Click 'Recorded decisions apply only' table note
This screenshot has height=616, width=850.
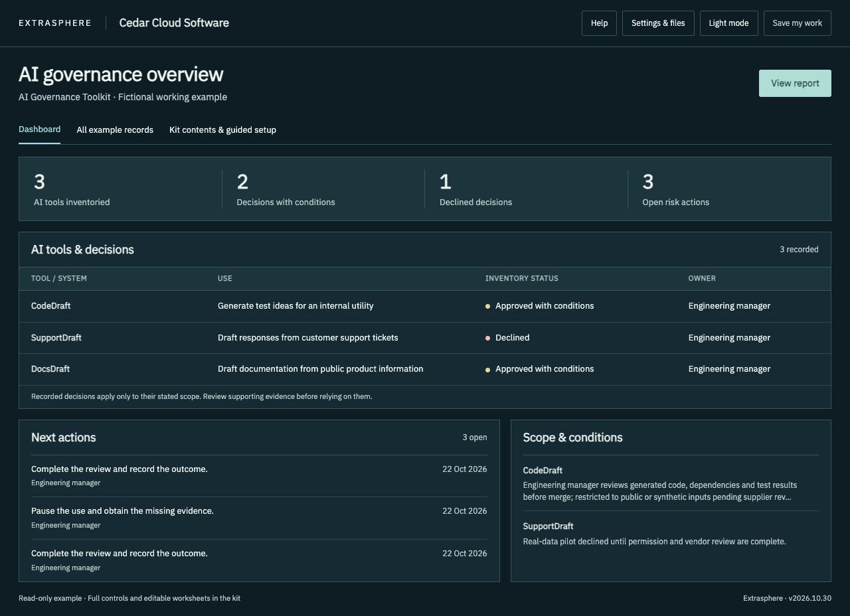(201, 396)
